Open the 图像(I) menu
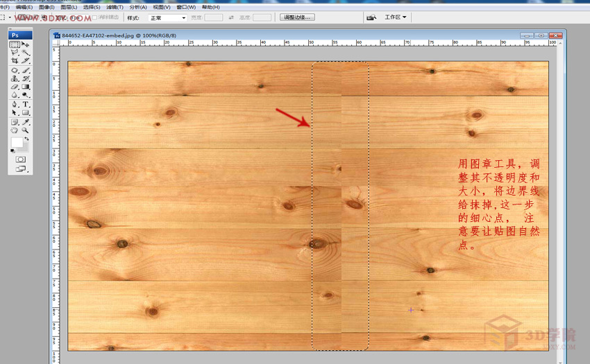 [47, 7]
